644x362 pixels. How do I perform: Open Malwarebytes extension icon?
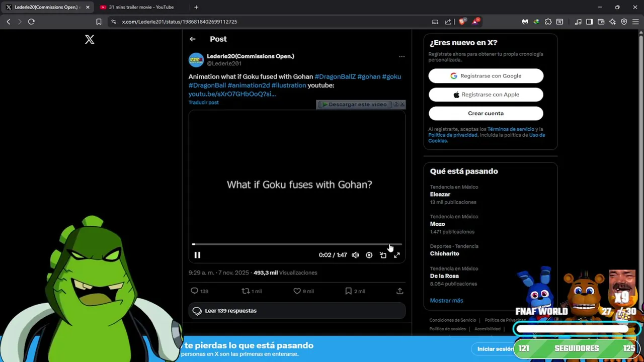pos(525,22)
